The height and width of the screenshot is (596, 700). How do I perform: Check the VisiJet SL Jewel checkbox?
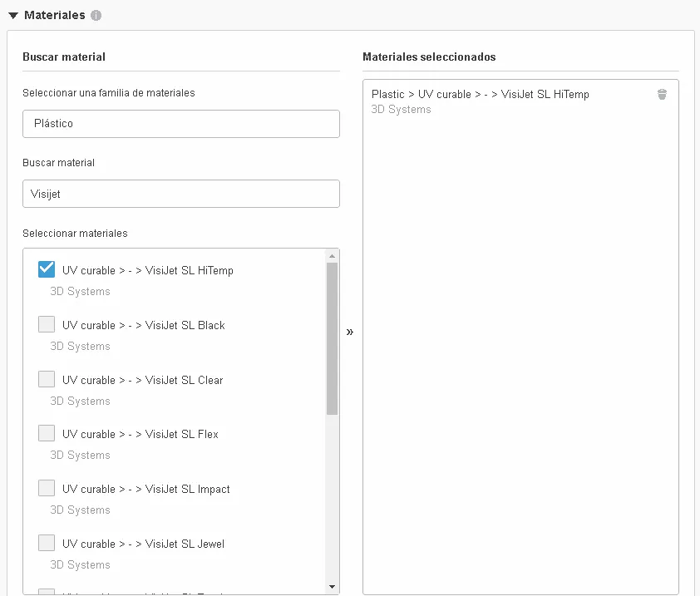(x=47, y=543)
